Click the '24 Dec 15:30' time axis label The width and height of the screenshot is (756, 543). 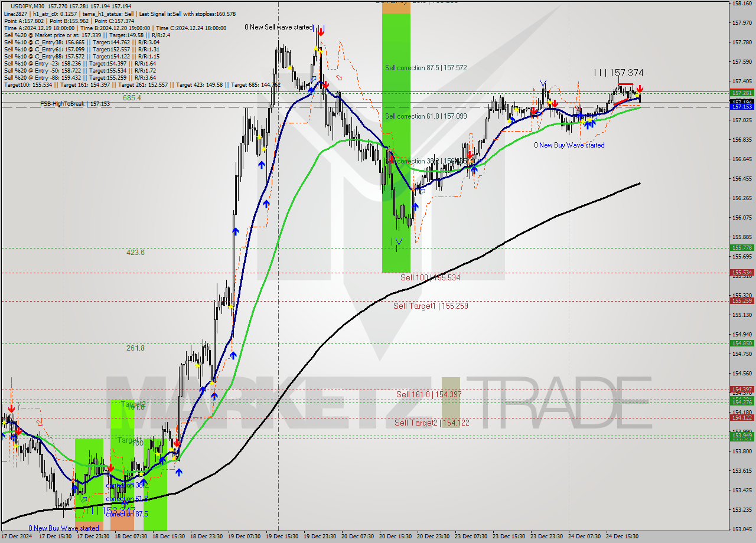[623, 537]
